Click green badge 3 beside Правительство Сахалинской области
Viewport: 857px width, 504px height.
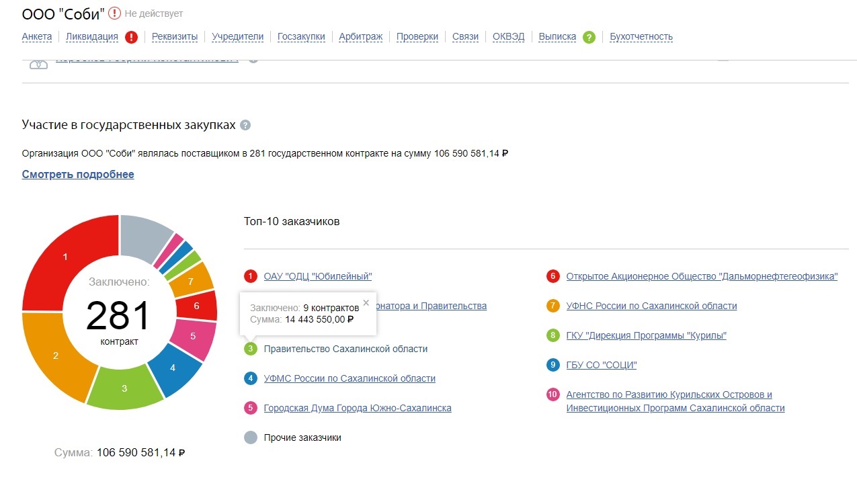(x=251, y=349)
